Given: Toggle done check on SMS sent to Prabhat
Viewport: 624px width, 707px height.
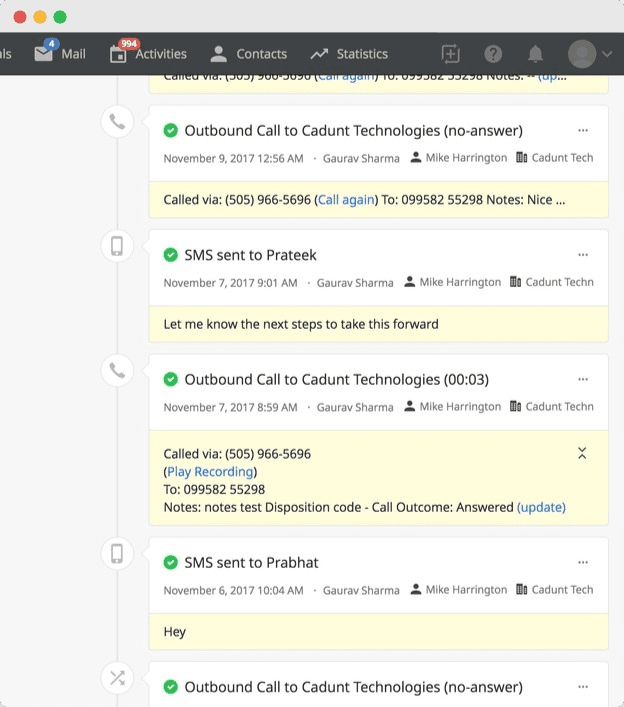Looking at the screenshot, I should click(170, 563).
